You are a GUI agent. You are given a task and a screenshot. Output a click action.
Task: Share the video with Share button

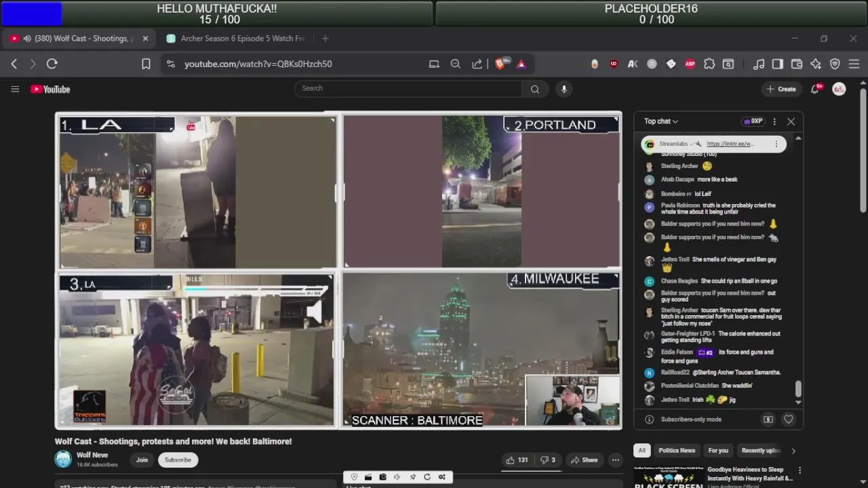pyautogui.click(x=584, y=460)
